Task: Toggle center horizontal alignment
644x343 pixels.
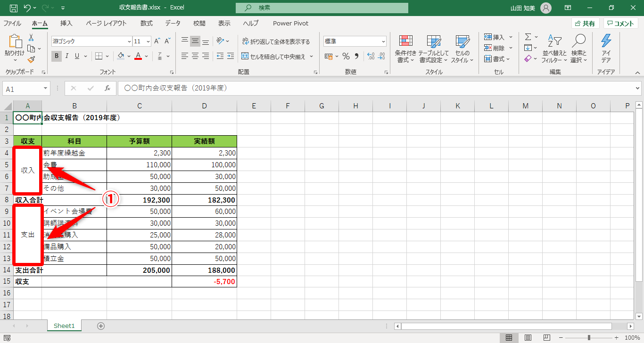Action: tap(195, 56)
